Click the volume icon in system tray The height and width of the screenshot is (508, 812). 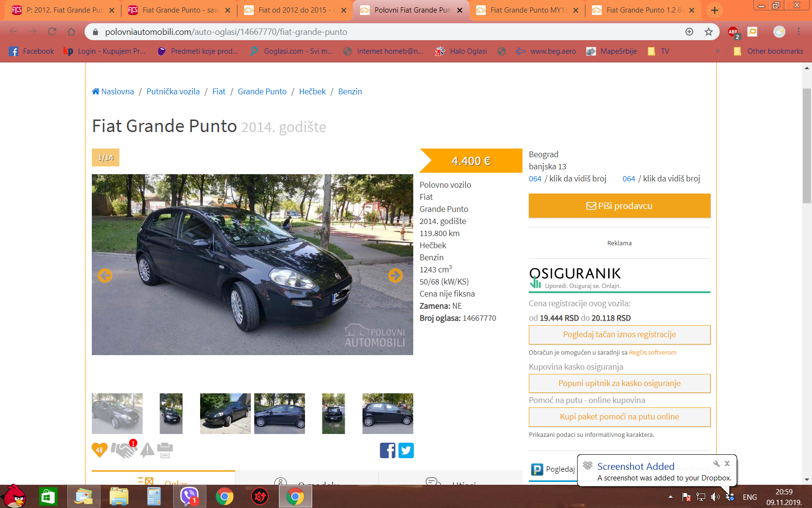click(x=715, y=497)
